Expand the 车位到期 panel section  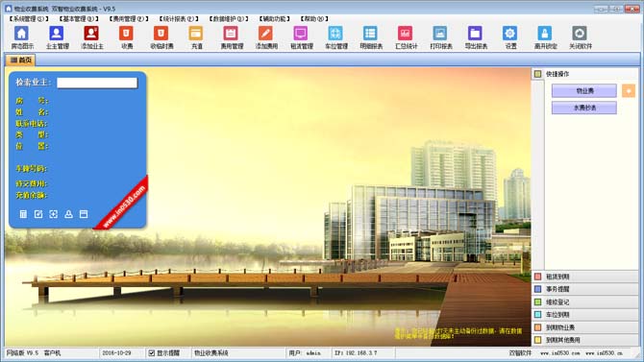(584, 315)
